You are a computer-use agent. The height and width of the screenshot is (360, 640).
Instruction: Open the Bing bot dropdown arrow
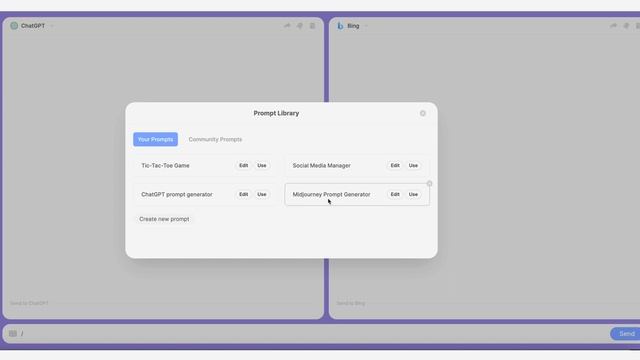[x=366, y=26]
